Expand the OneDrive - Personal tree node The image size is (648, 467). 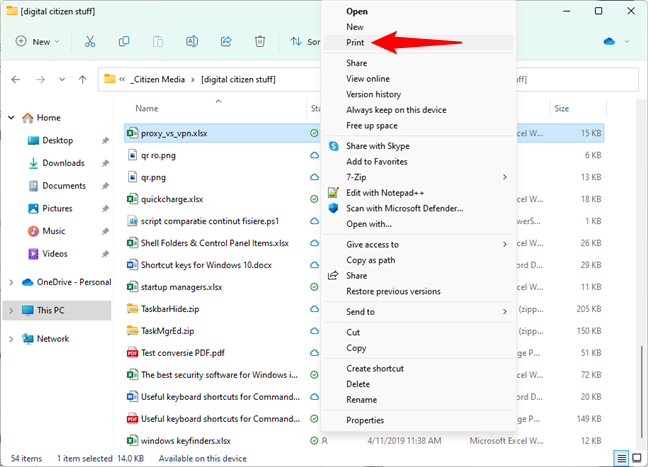click(10, 283)
